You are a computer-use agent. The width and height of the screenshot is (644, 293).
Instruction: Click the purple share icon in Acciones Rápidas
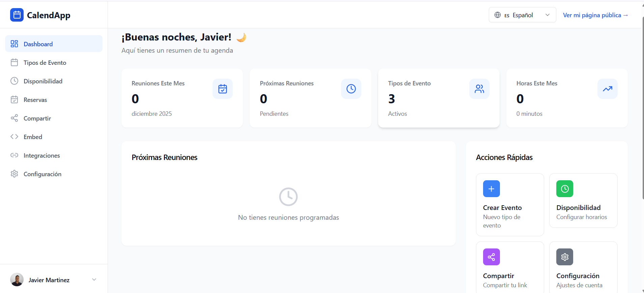(492, 257)
